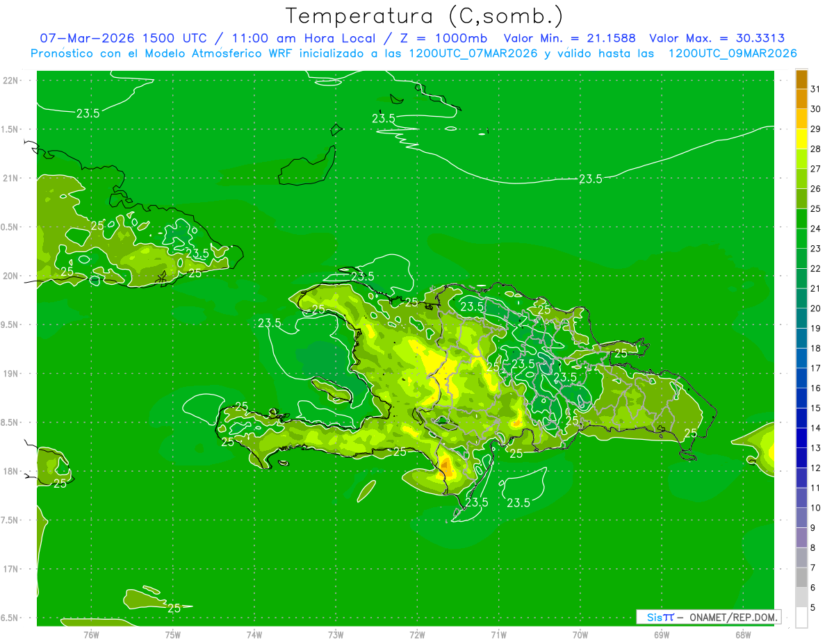This screenshot has height=644, width=834.
Task: Click the '23.5' contour label below 22N near 76W
Action: pyautogui.click(x=88, y=113)
